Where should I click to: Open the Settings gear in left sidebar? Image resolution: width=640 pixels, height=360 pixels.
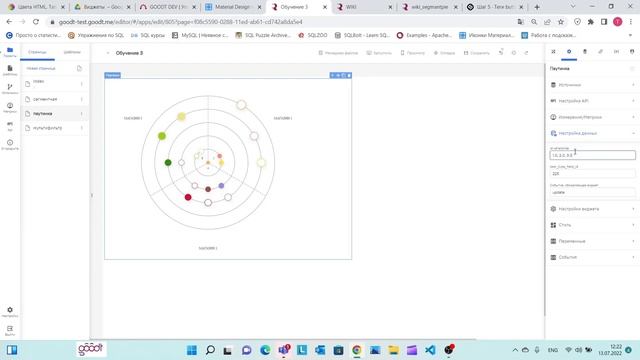point(10,312)
